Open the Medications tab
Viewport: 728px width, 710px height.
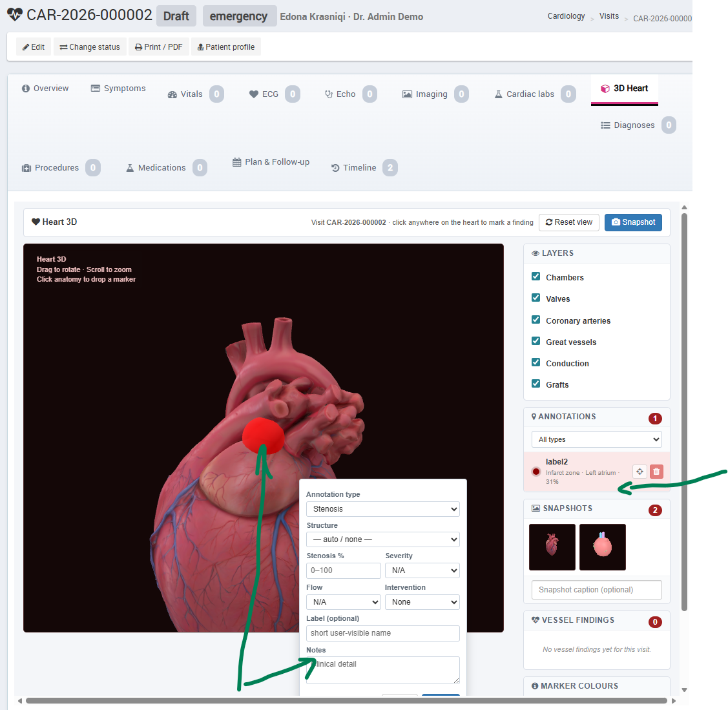166,167
